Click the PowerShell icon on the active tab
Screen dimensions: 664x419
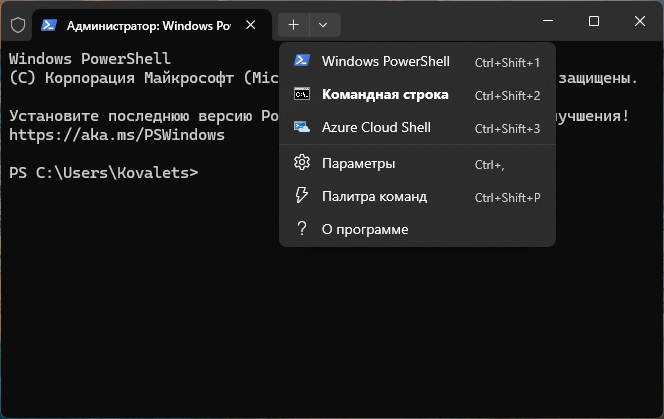pos(48,24)
